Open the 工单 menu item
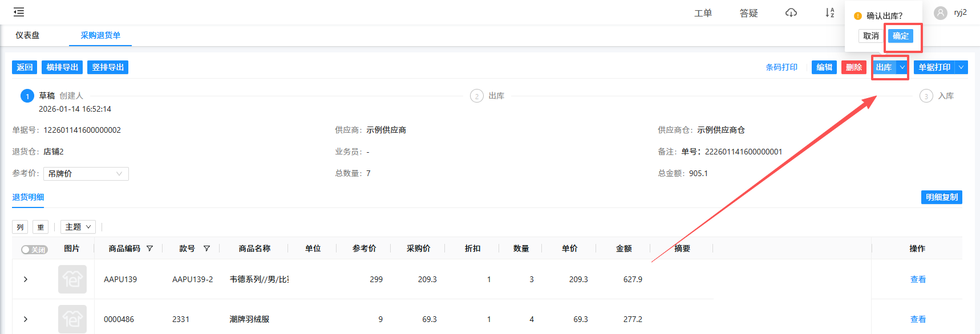This screenshot has width=980, height=334. 703,13
